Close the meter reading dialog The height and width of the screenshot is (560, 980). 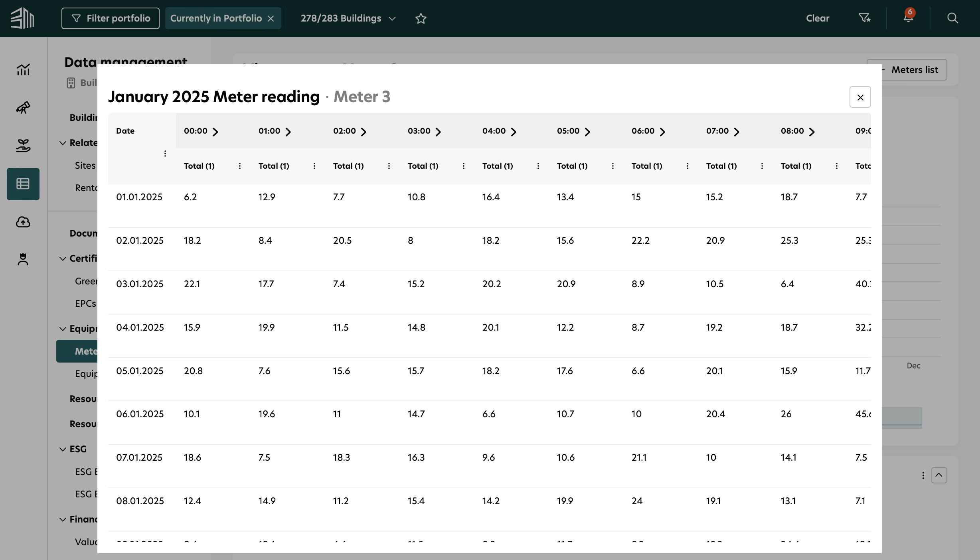860,97
